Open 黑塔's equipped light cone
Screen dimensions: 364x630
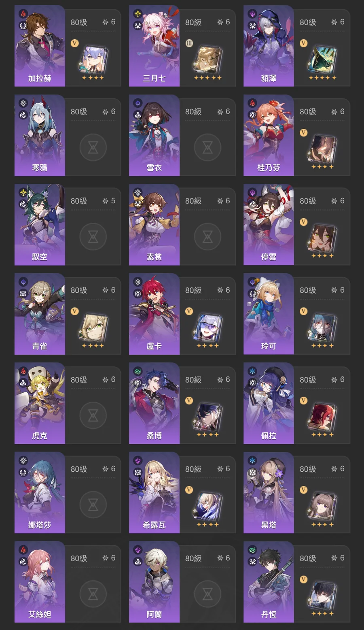[322, 506]
